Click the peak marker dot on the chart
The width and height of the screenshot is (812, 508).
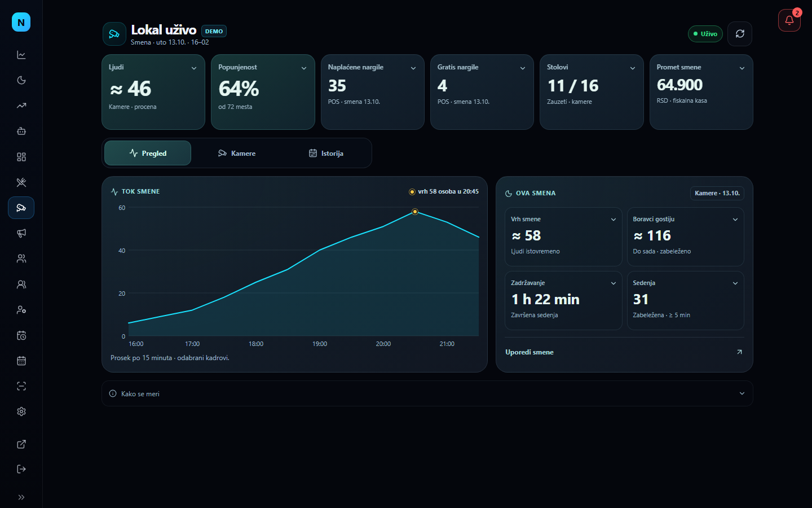click(x=415, y=212)
